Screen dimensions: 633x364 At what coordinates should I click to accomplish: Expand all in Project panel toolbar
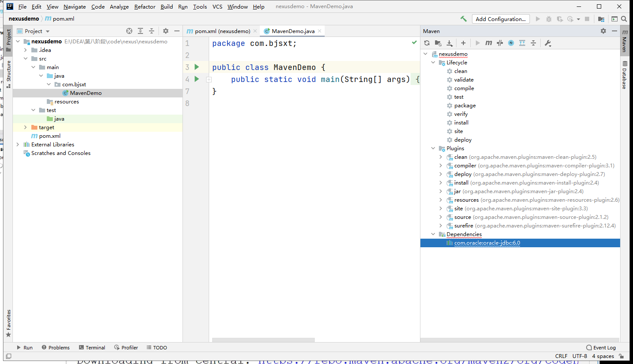140,31
